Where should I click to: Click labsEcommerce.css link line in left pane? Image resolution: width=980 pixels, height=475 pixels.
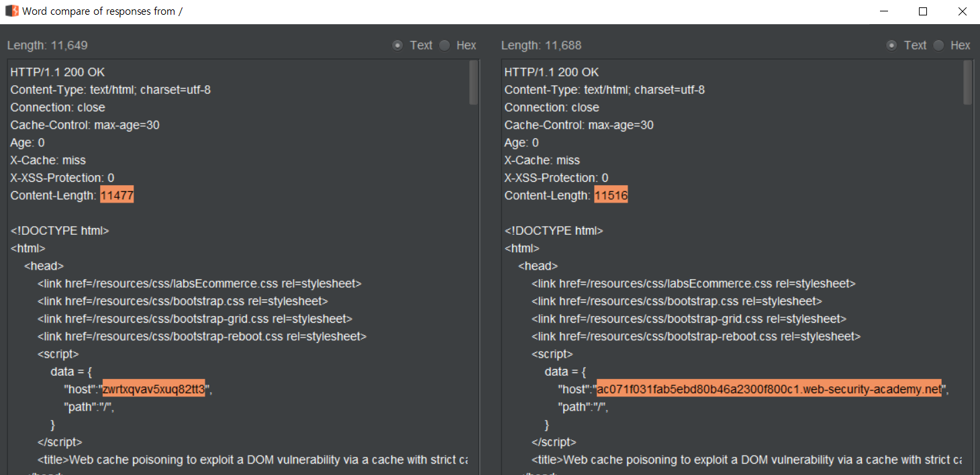click(199, 283)
